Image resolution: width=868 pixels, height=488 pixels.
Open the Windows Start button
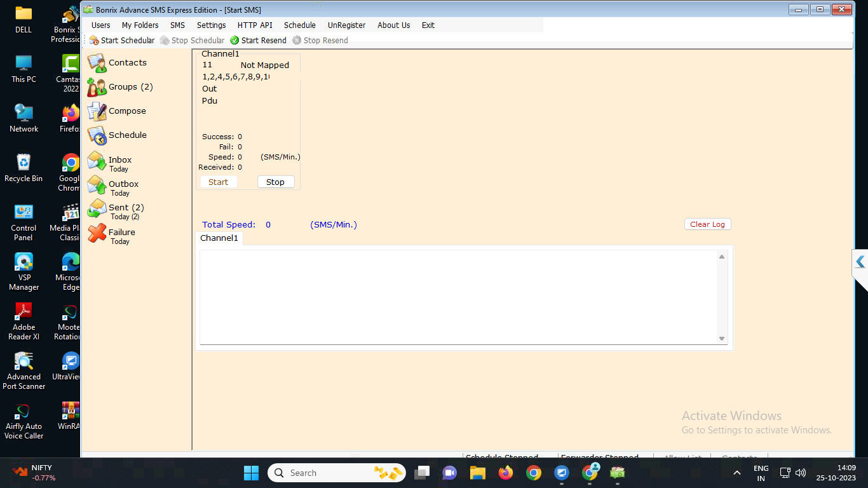point(252,473)
